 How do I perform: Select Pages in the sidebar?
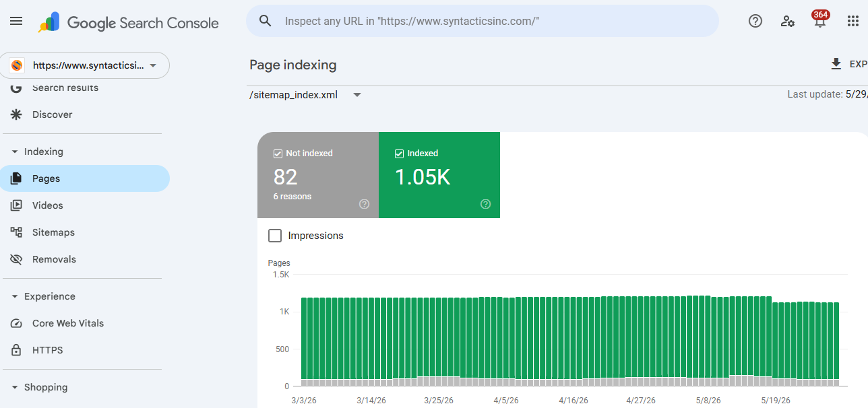tap(85, 178)
